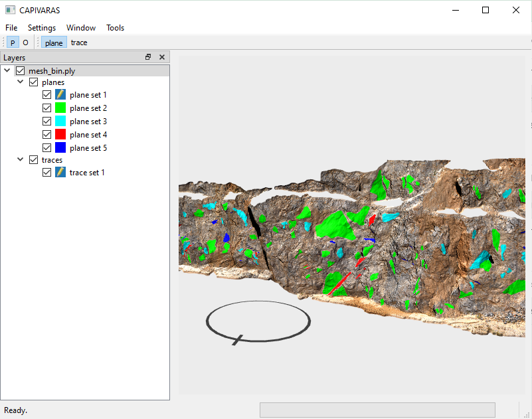Uncheck plane set 5 checkbox
Image resolution: width=532 pixels, height=419 pixels.
click(x=46, y=148)
